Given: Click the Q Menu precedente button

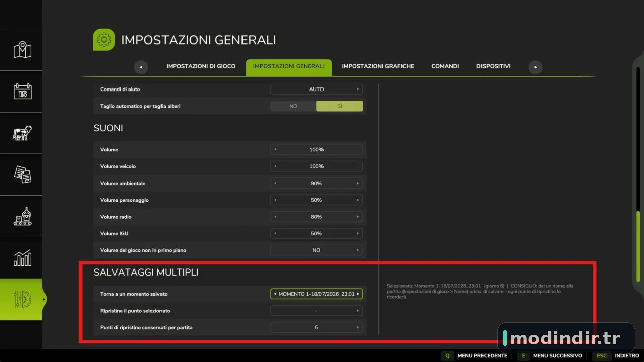Looking at the screenshot, I should click(x=474, y=355).
